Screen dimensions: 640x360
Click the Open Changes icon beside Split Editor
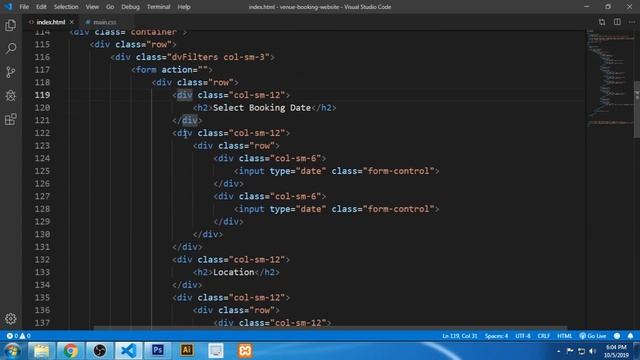tap(602, 22)
